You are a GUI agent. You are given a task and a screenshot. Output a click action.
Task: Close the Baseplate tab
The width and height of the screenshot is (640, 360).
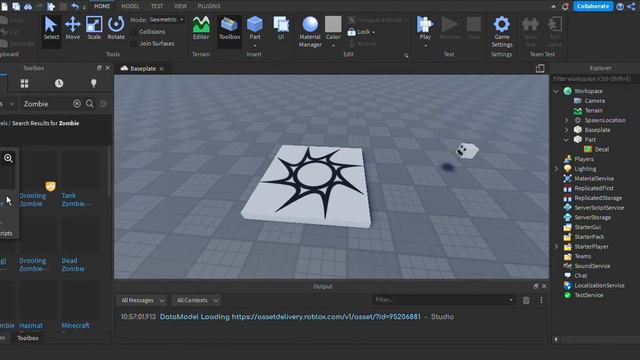(162, 69)
